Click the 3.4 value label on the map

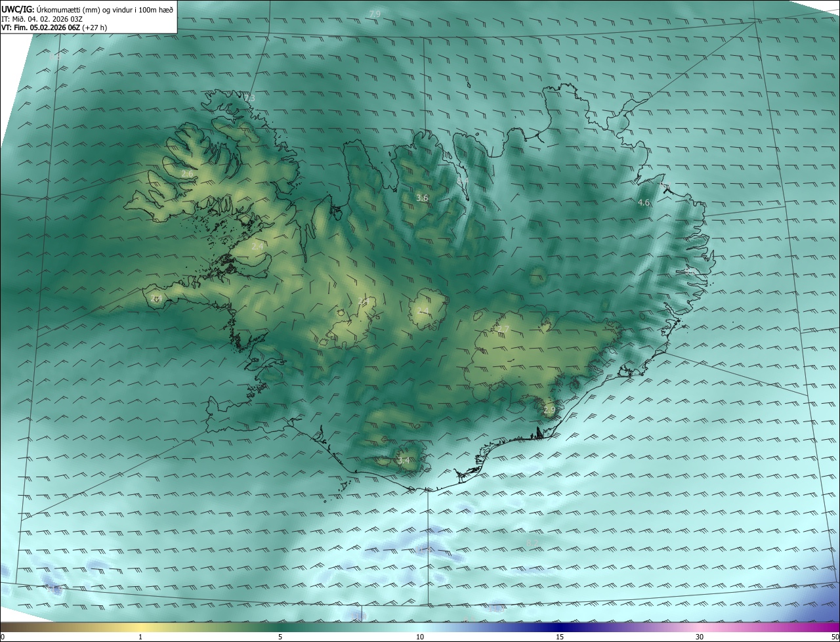pyautogui.click(x=404, y=460)
